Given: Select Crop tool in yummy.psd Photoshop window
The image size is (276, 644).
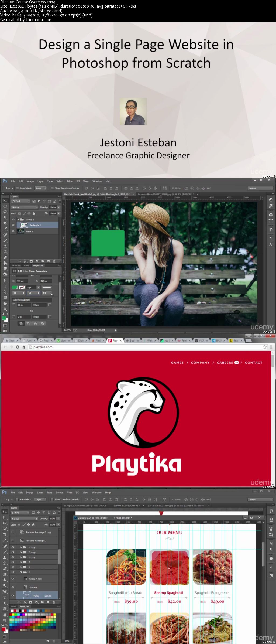Looking at the screenshot, I should pos(5,534).
